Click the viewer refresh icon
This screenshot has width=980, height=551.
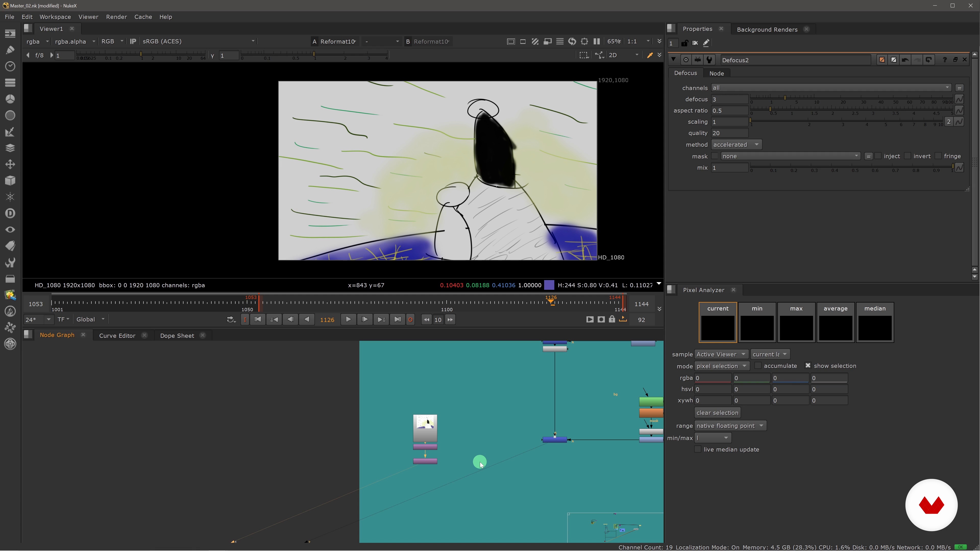pyautogui.click(x=572, y=41)
